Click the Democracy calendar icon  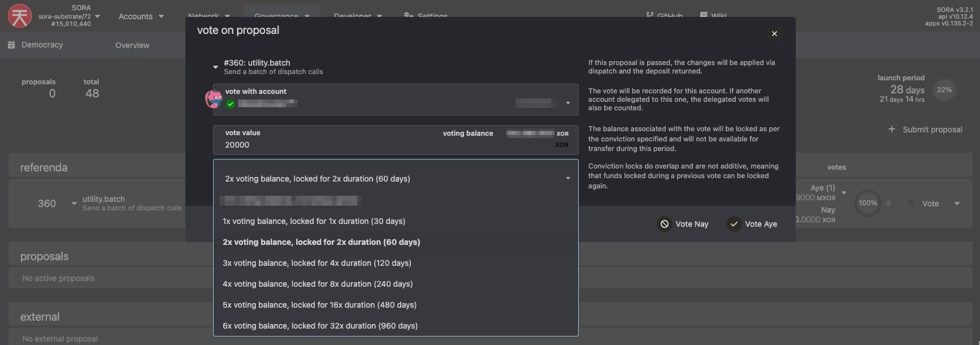11,45
